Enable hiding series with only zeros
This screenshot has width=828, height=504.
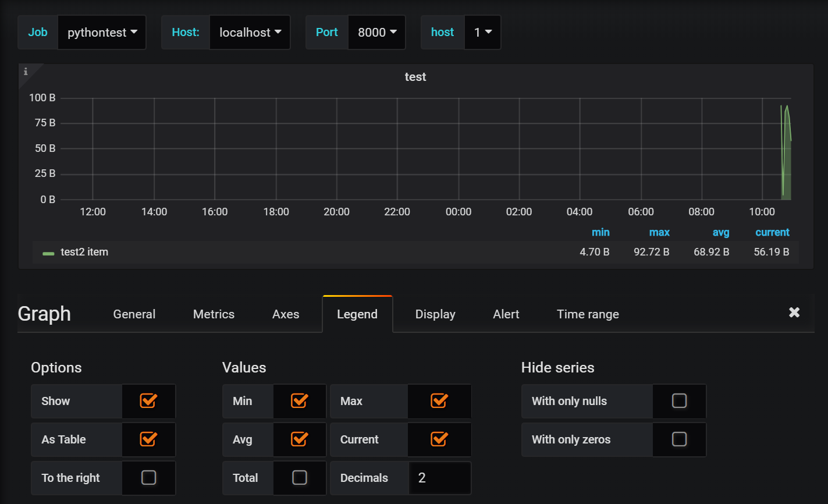pos(679,439)
